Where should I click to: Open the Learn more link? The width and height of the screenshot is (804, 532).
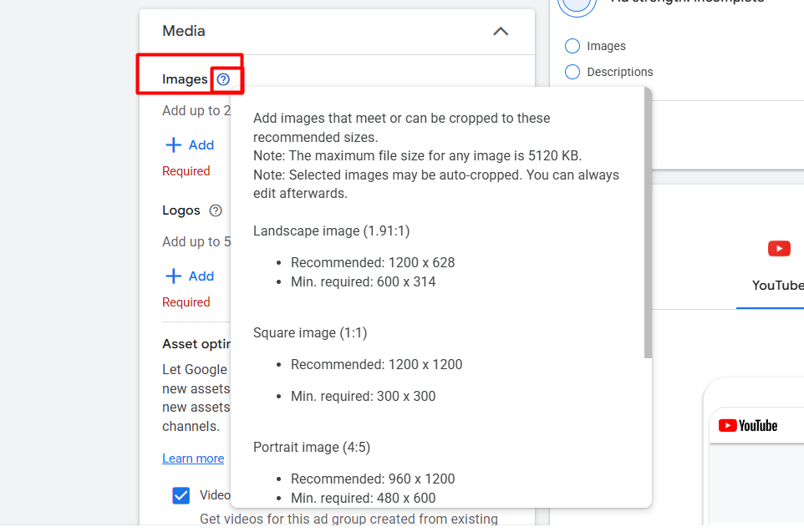pos(193,459)
